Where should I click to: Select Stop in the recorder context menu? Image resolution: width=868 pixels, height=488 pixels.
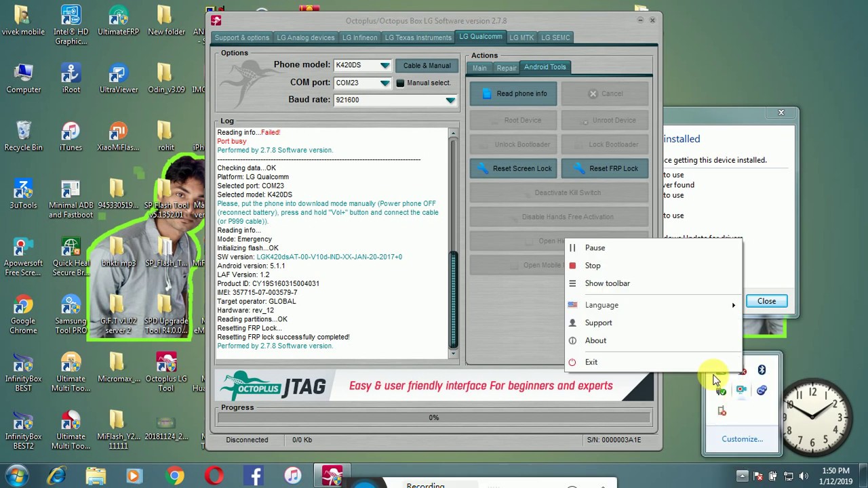[x=654, y=266]
